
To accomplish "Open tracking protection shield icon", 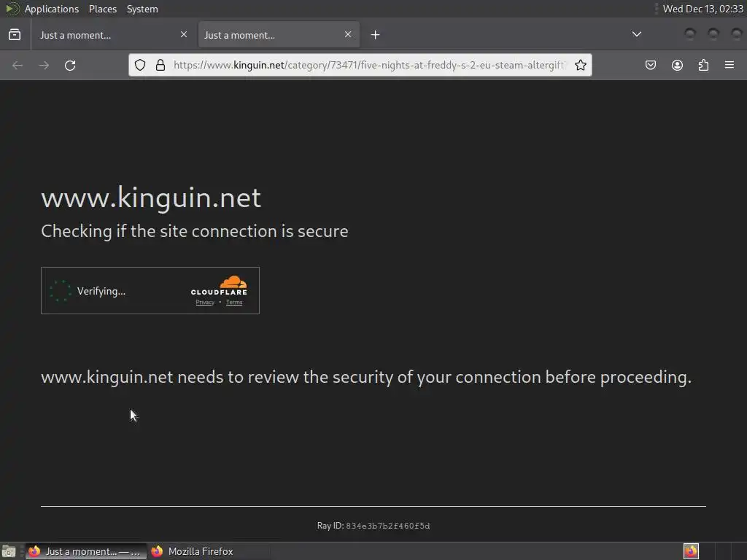I will 139,65.
